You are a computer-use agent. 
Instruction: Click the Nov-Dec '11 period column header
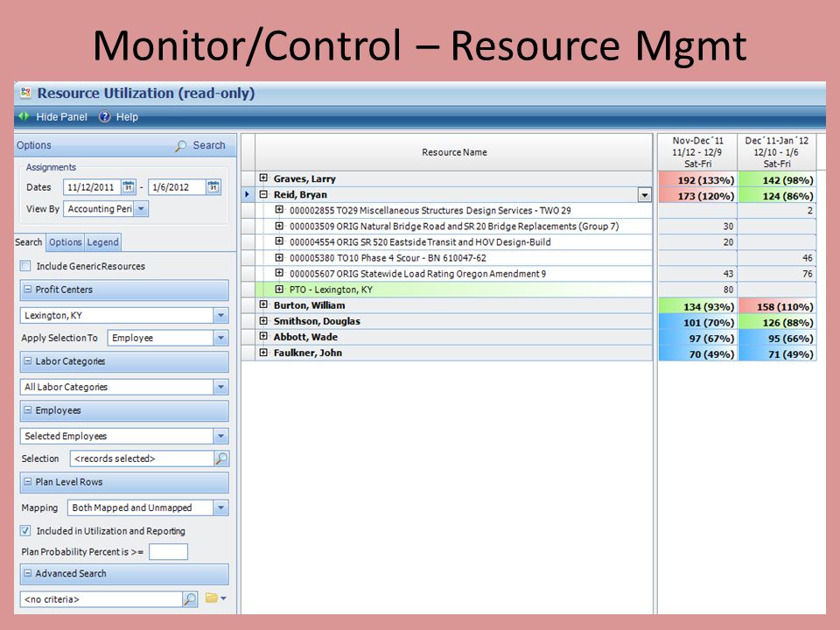click(697, 152)
